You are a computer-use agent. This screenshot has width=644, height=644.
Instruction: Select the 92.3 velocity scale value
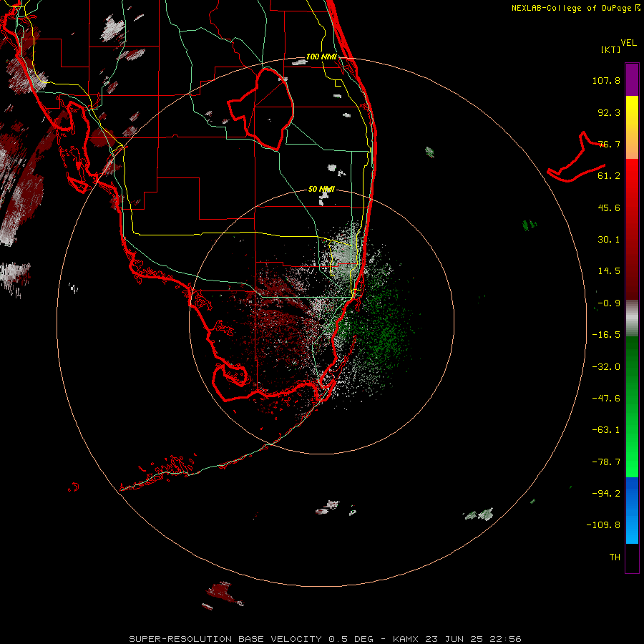click(609, 112)
